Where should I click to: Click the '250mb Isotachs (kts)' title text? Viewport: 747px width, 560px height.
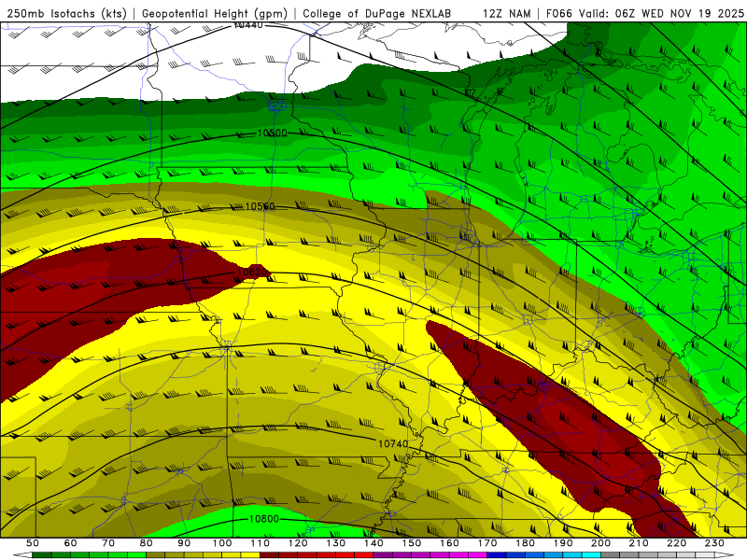pos(66,14)
